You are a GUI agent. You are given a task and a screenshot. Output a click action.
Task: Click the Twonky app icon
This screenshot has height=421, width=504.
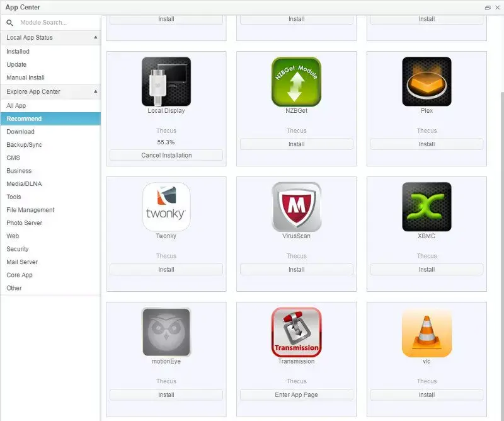coord(166,207)
